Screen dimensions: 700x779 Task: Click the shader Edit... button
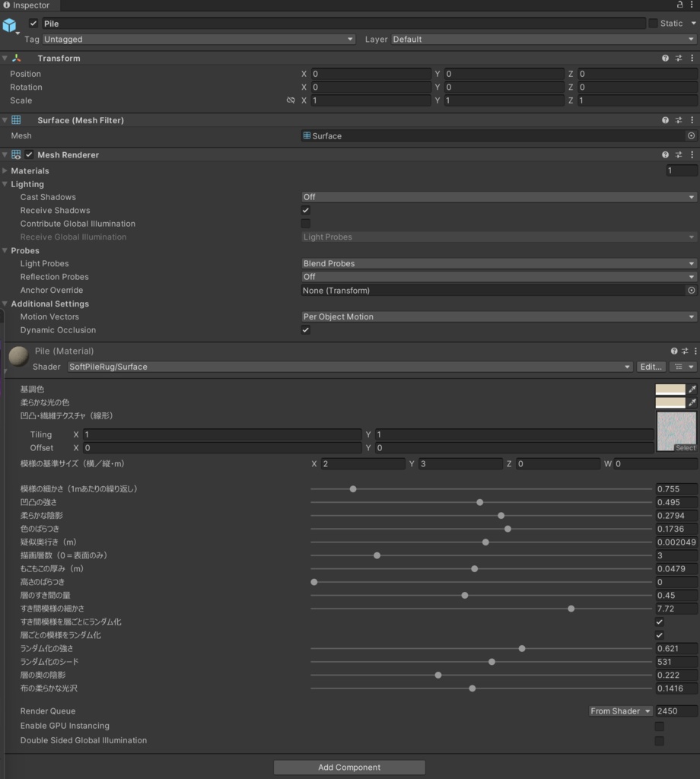coord(651,367)
